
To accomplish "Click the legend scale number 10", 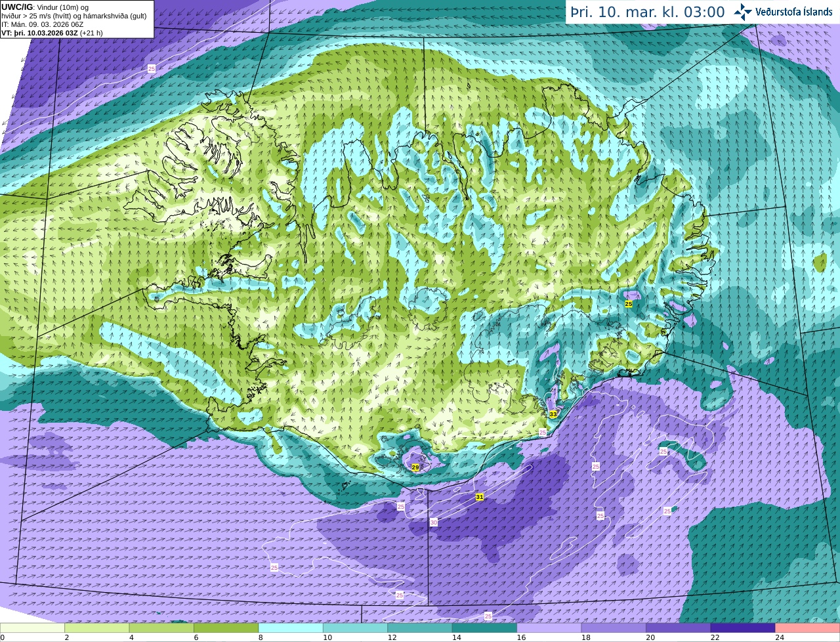I will pyautogui.click(x=327, y=637).
